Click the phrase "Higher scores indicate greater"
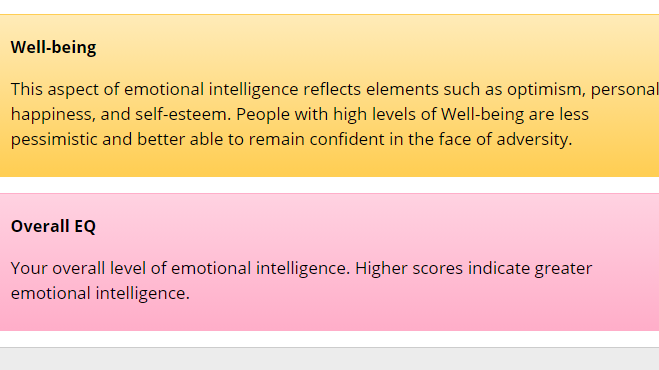659x370 pixels. coord(474,269)
